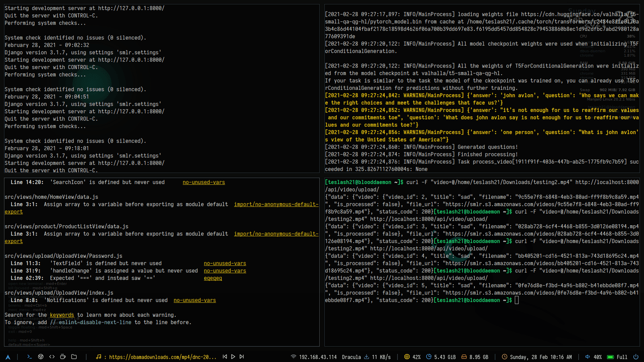
Task: Click the eslint-disable-next-line hint text
Action: coord(91,322)
